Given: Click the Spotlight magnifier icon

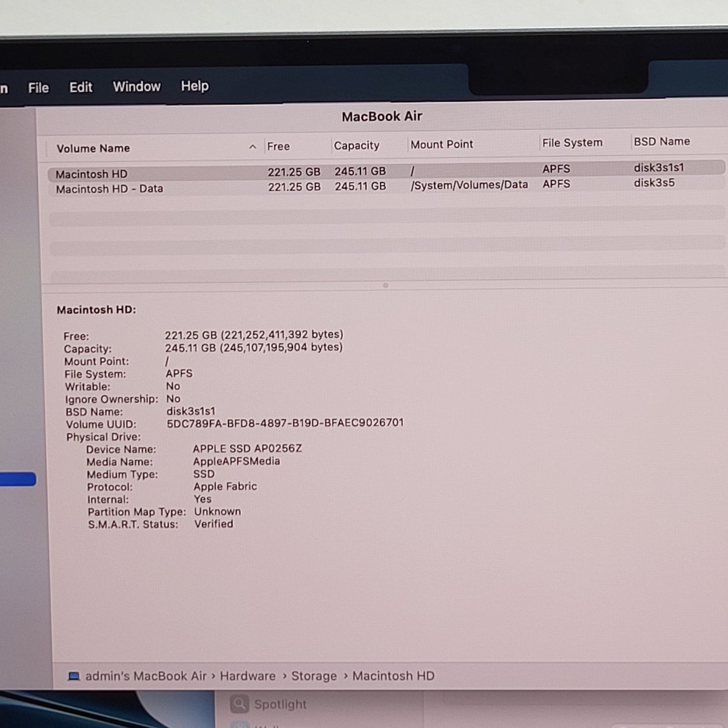Looking at the screenshot, I should pos(239,704).
